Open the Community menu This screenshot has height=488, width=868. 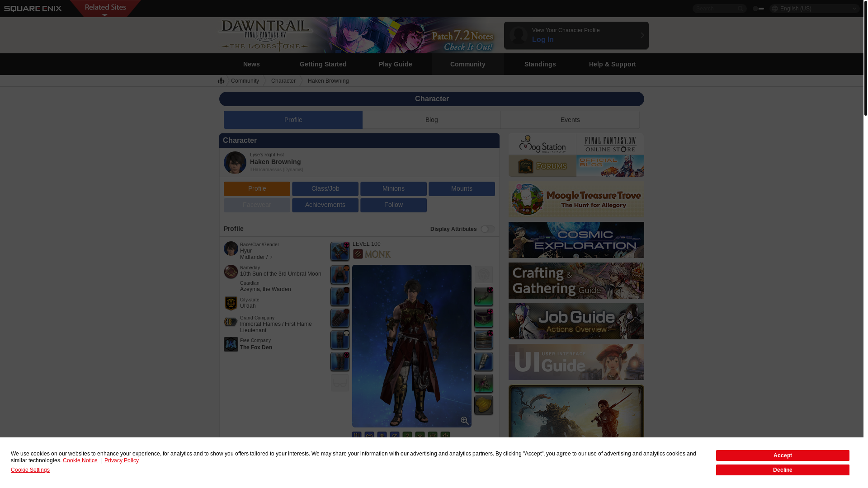(468, 64)
